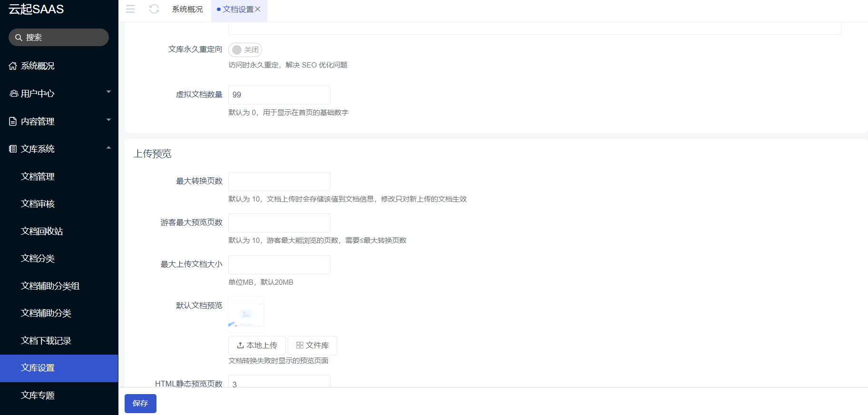
Task: Click the 默认文档预览 thumbnail image
Action: click(x=246, y=314)
